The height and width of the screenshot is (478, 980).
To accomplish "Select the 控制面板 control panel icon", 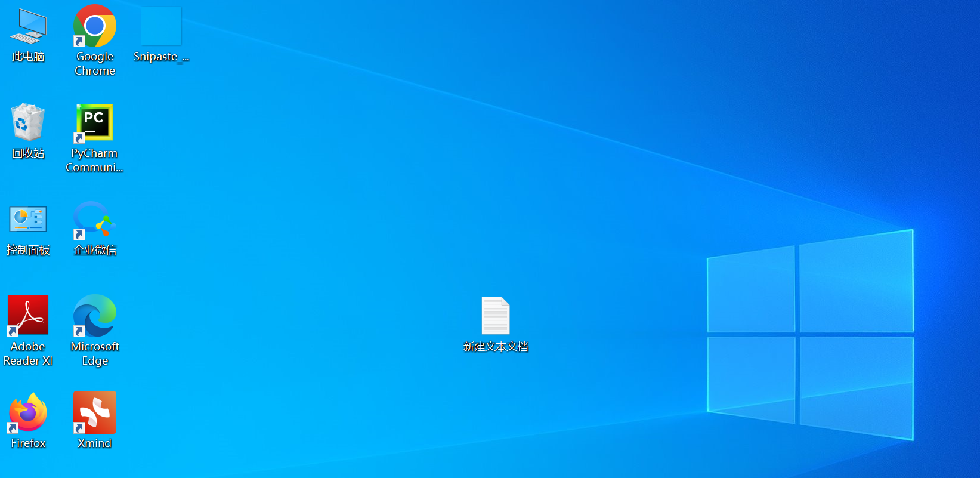I will pos(28,220).
